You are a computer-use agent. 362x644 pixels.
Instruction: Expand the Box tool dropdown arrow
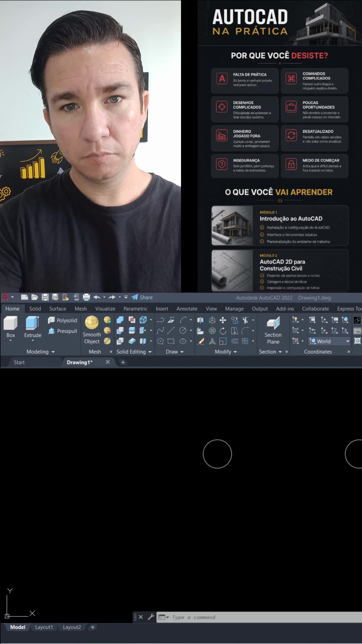(x=10, y=341)
